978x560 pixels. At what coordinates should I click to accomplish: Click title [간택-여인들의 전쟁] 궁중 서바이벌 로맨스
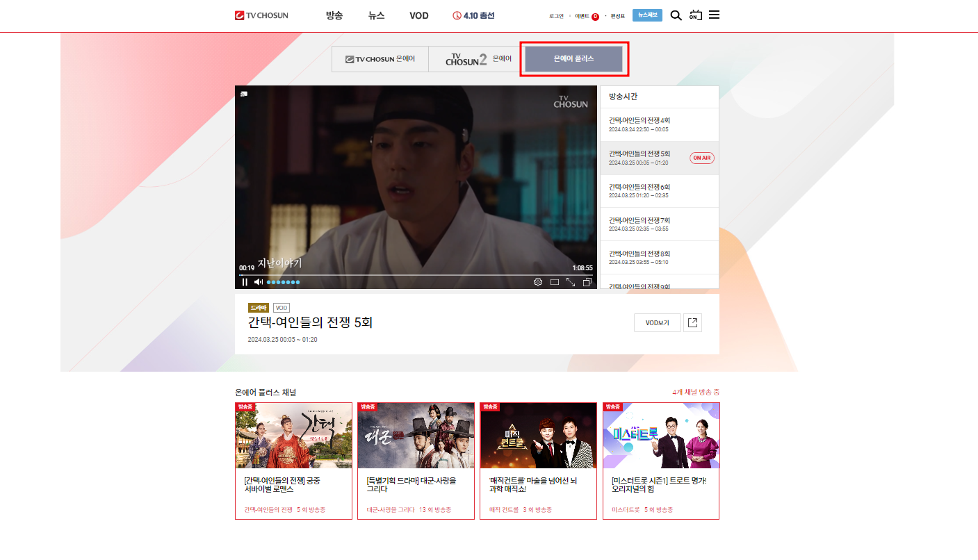click(282, 484)
